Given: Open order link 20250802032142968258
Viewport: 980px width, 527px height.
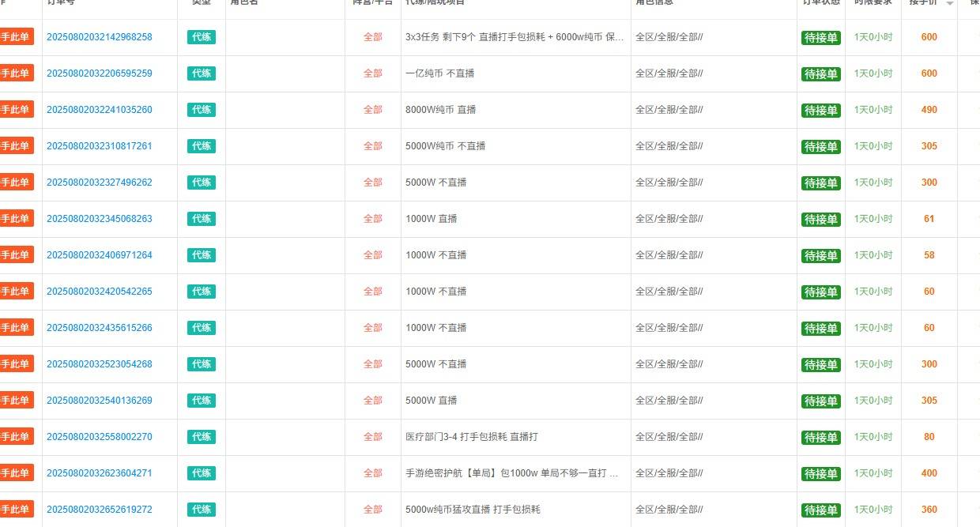Looking at the screenshot, I should click(x=100, y=37).
